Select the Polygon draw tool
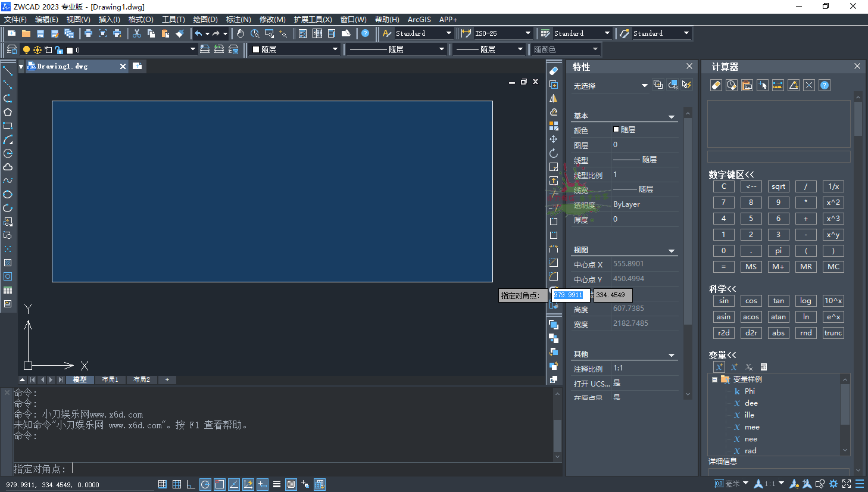This screenshot has height=492, width=868. (8, 112)
